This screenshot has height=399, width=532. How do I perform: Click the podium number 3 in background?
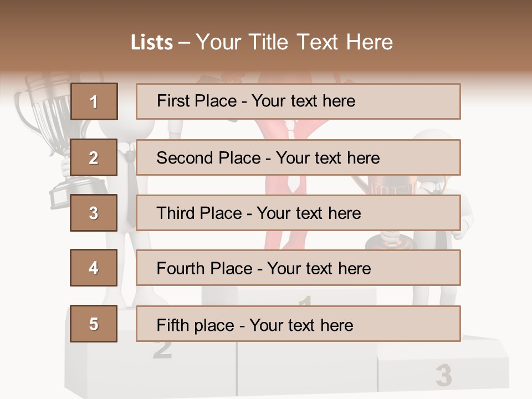pos(444,375)
